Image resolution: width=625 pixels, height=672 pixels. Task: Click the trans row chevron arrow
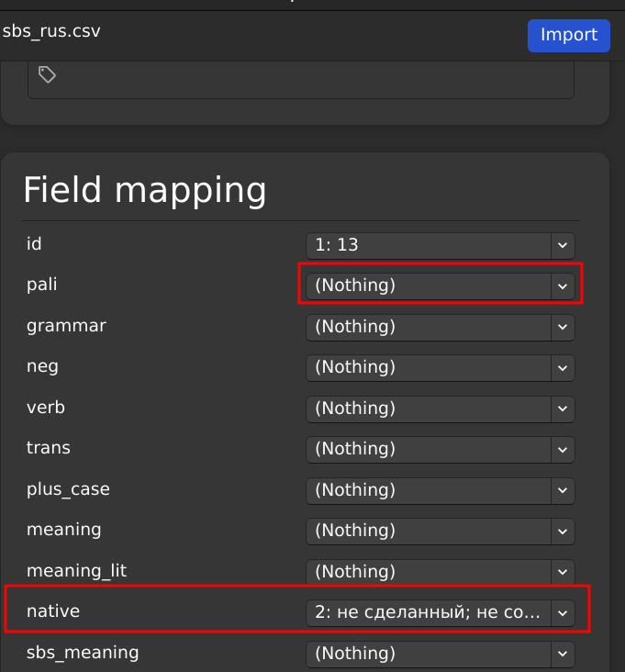pyautogui.click(x=563, y=449)
